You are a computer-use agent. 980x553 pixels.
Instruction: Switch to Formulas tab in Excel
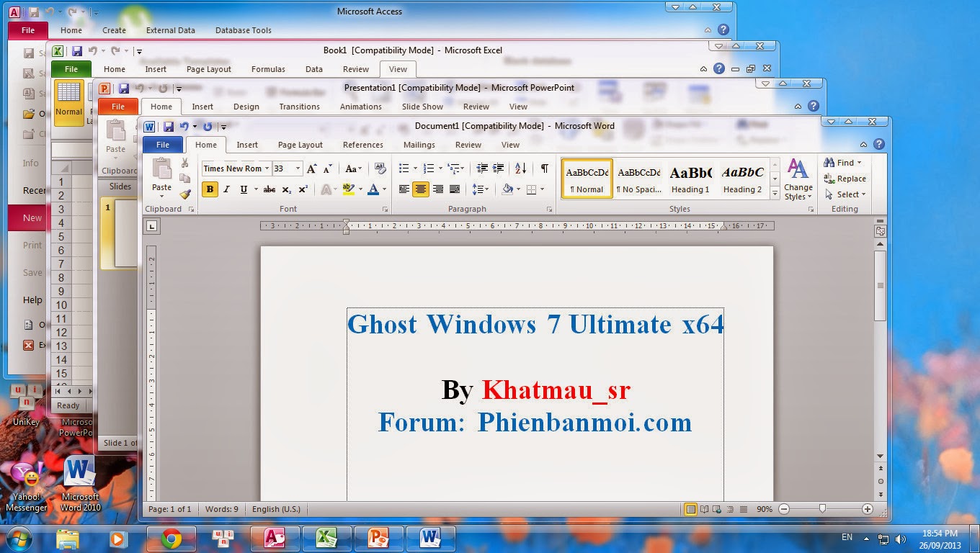(x=268, y=69)
